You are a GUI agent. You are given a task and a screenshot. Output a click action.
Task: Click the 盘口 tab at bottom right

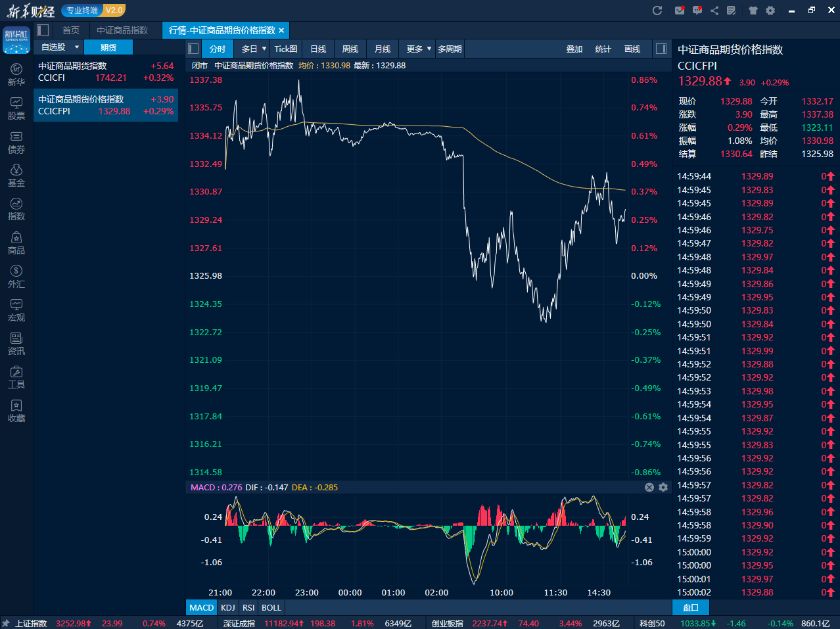coord(691,607)
